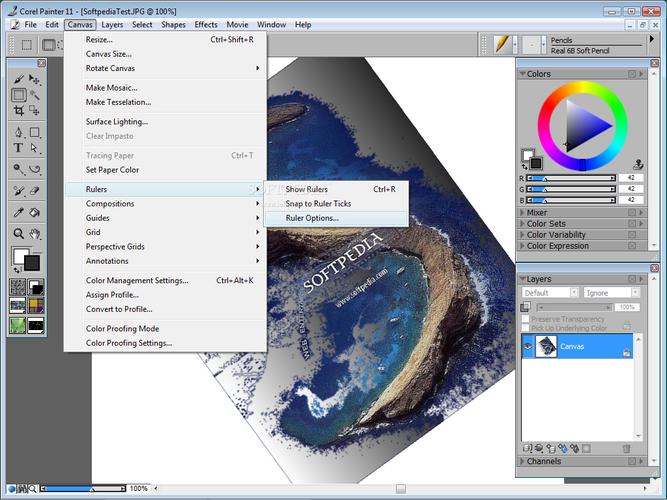
Task: Select the Canvas layer thumbnail
Action: (x=546, y=346)
